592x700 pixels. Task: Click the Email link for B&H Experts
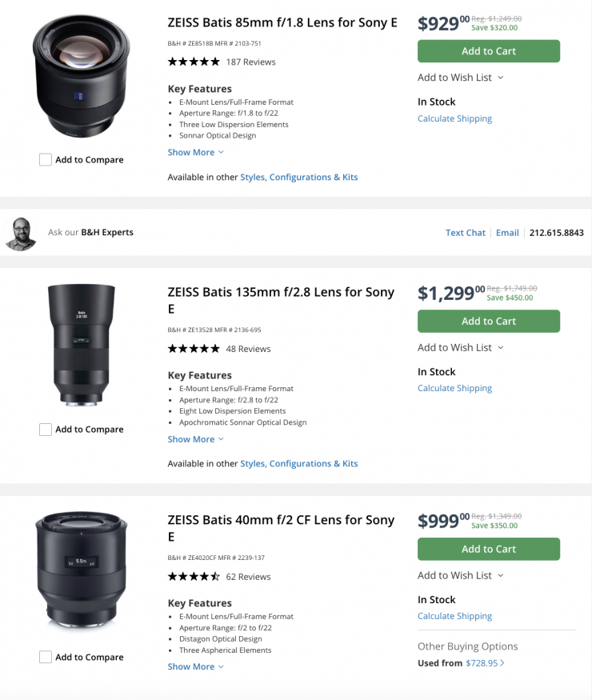pos(507,233)
